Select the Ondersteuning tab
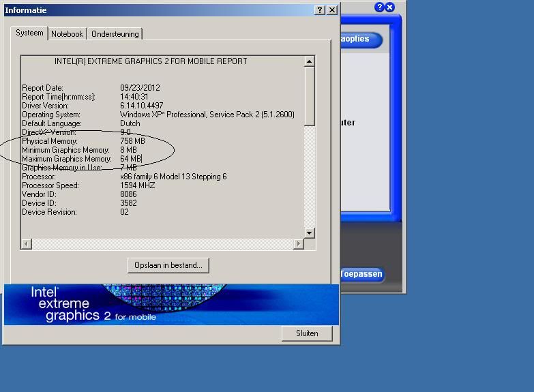 tap(115, 34)
